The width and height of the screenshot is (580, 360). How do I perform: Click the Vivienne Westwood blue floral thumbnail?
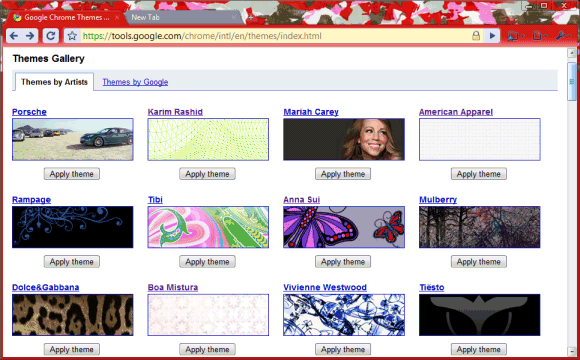tap(344, 315)
